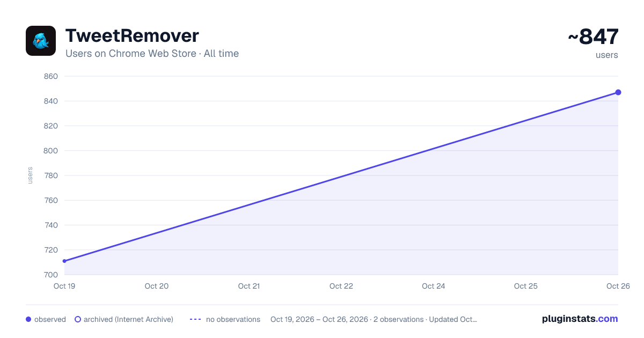Click the 700 y-axis value
The width and height of the screenshot is (644, 338).
click(x=50, y=275)
